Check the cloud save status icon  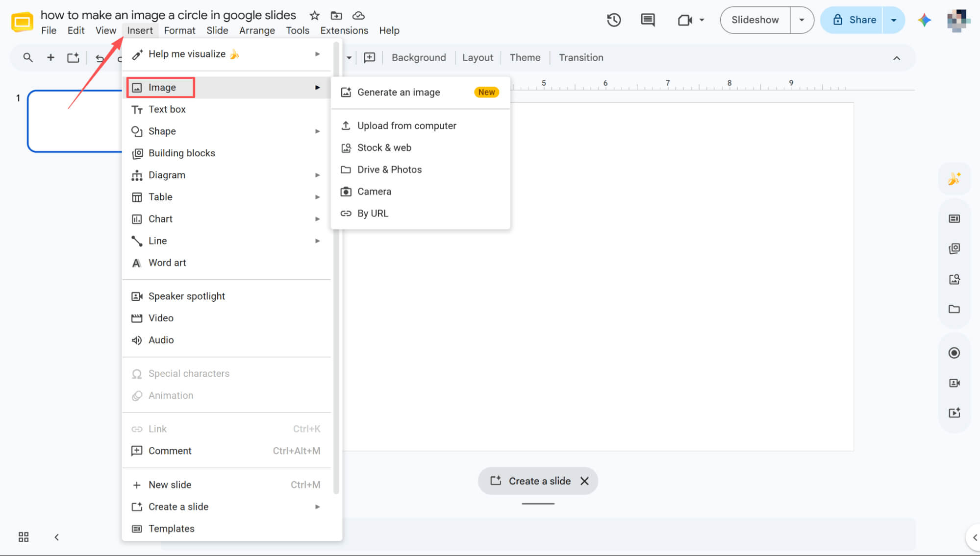(358, 15)
